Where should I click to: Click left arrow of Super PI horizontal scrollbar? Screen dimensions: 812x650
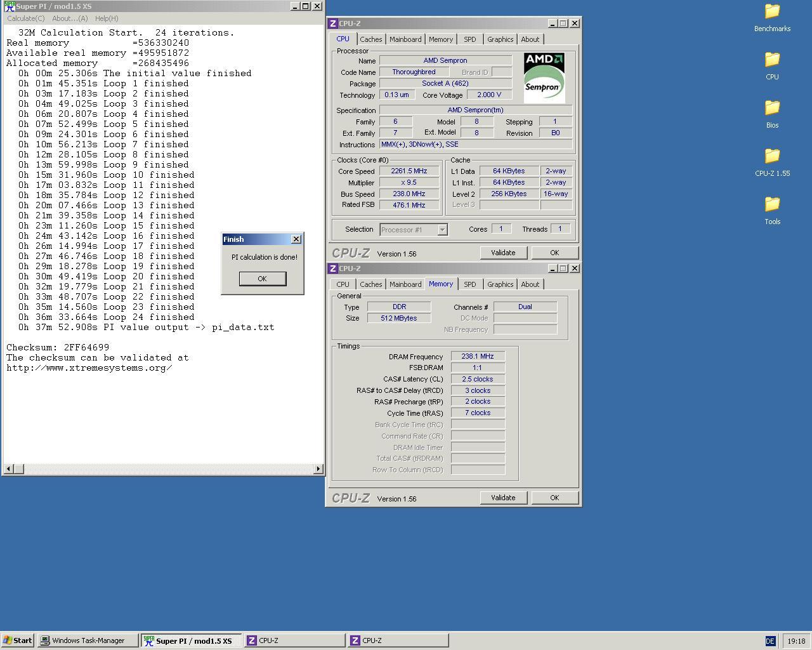(8, 469)
